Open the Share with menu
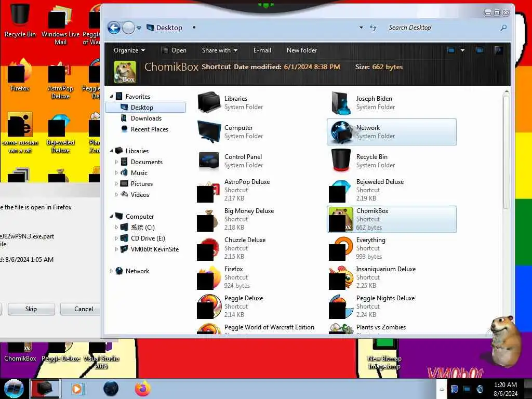Image resolution: width=532 pixels, height=399 pixels. click(220, 50)
